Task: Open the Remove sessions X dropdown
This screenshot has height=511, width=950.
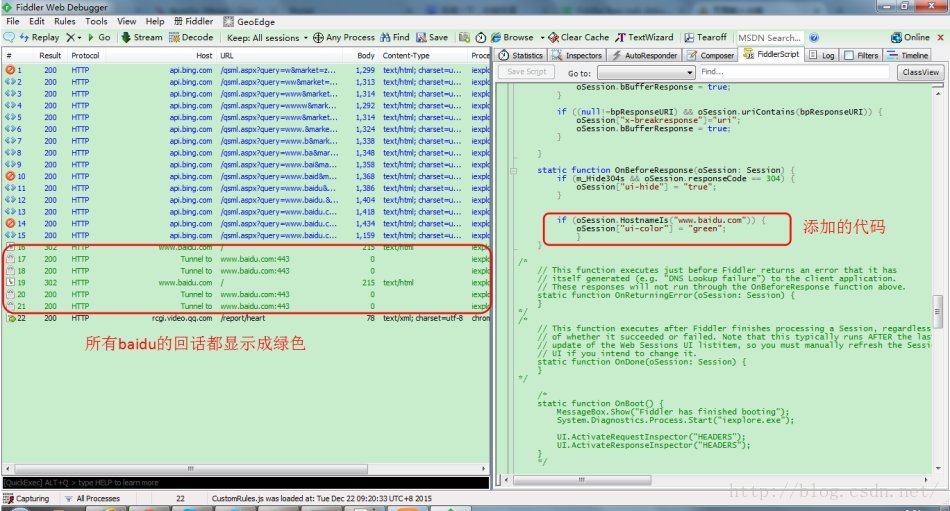Action: pos(73,38)
